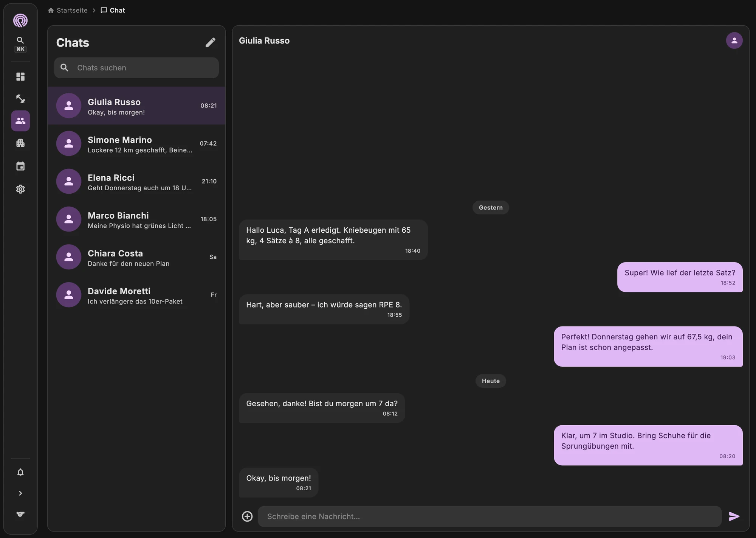Click Giulia Russo avatar in chat list

69,106
